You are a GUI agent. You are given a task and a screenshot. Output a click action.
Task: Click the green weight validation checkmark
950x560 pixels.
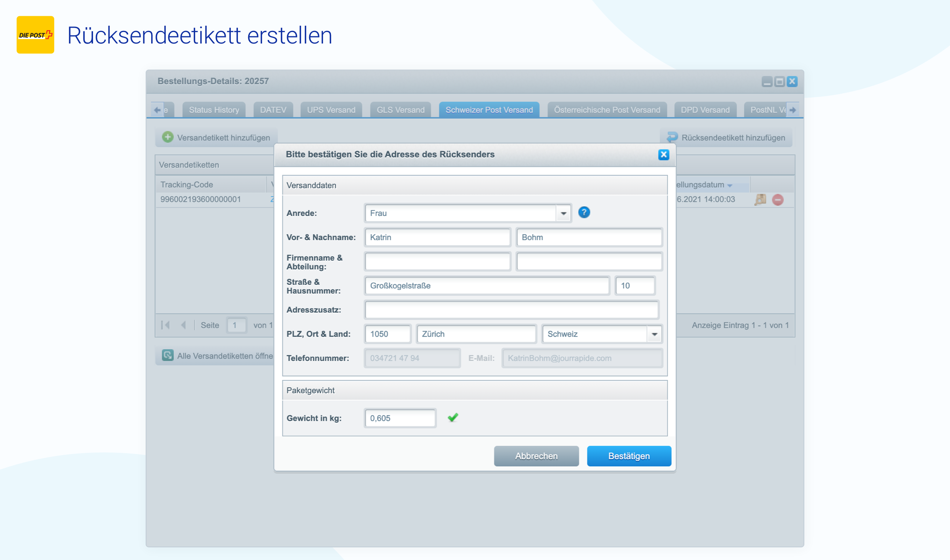pos(453,418)
